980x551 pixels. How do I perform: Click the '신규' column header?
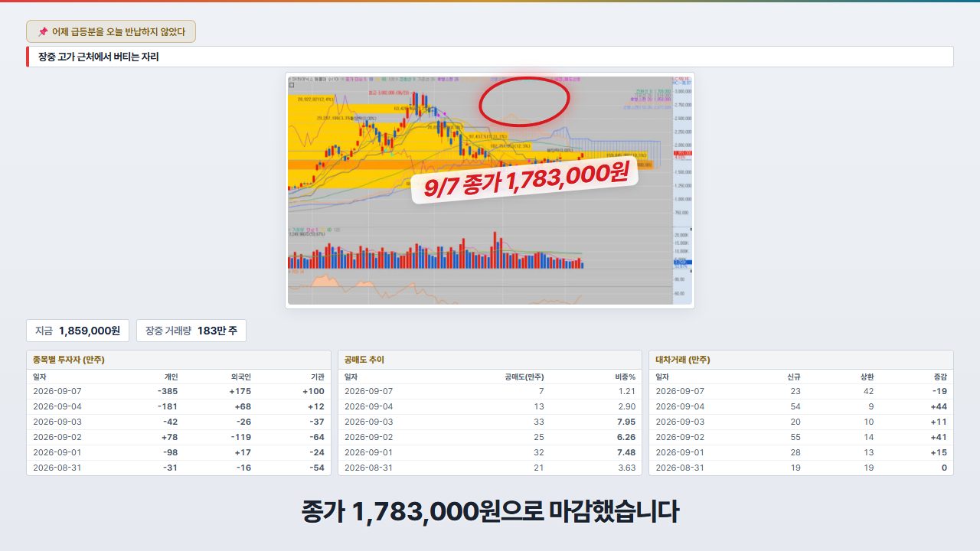pos(794,377)
